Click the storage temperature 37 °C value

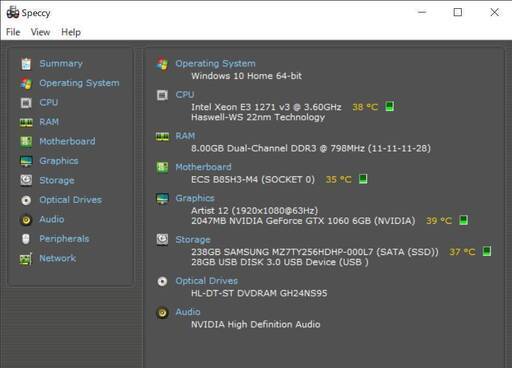462,252
